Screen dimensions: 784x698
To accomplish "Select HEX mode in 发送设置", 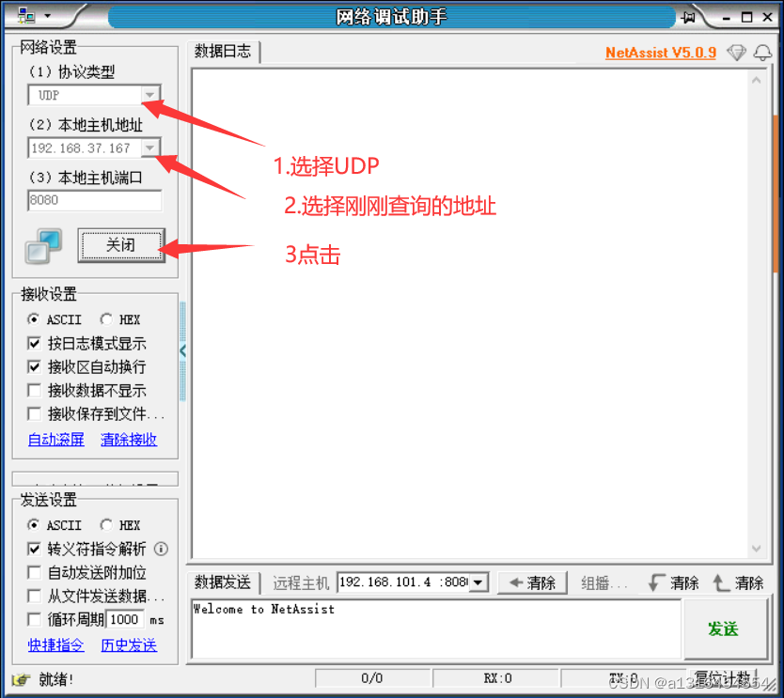I will coord(107,525).
